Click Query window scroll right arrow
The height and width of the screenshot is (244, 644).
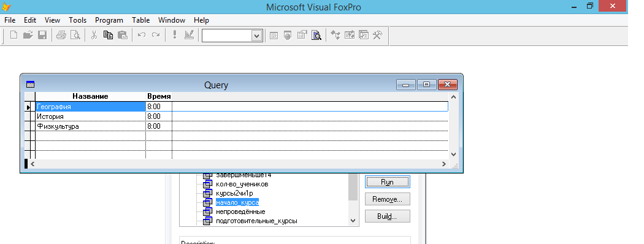tap(444, 164)
